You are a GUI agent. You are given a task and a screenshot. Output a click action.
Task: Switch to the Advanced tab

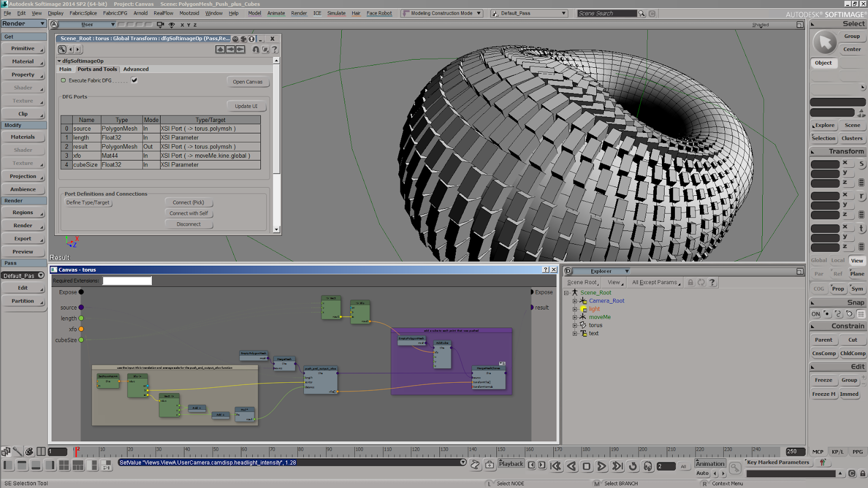[136, 69]
